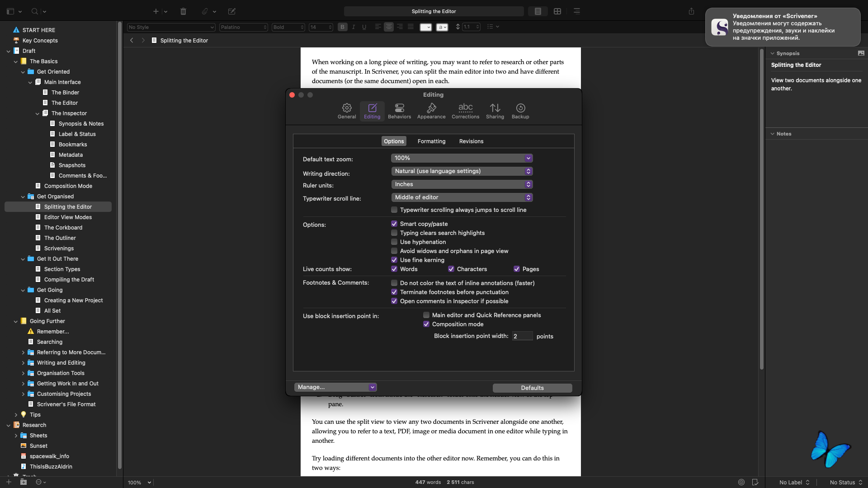Open the Ruler units dropdown
This screenshot has width=868, height=488.
click(461, 184)
